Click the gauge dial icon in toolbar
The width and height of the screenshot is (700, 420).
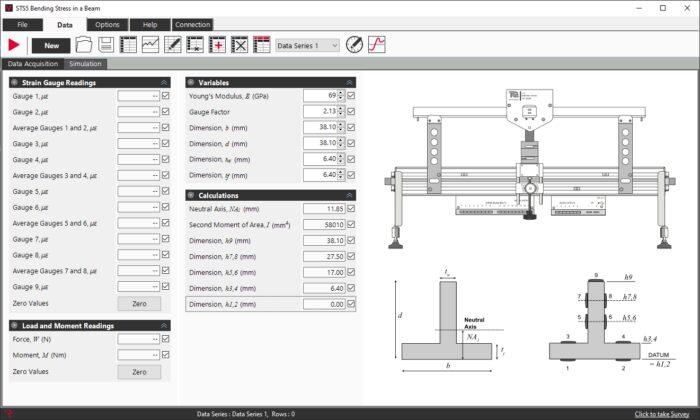coord(354,45)
